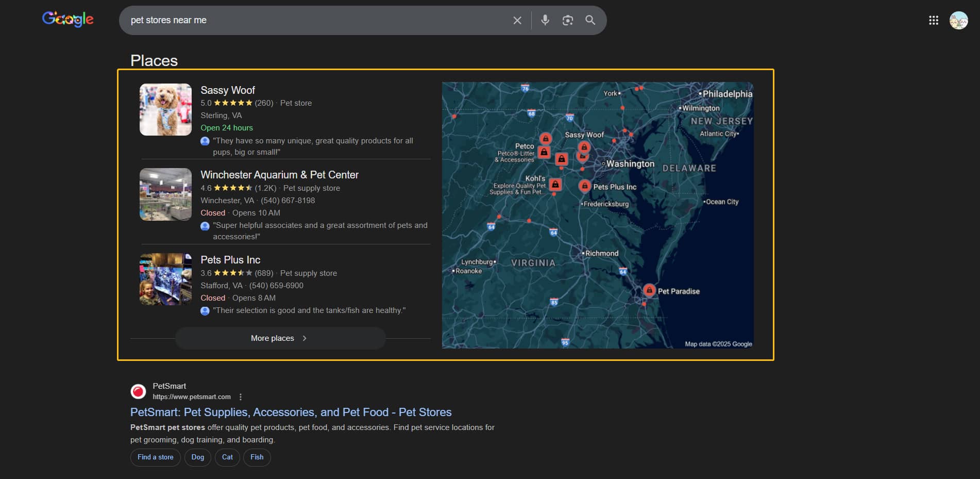Screen dimensions: 980x479
Task: Expand More places with the chevron
Action: (x=305, y=338)
